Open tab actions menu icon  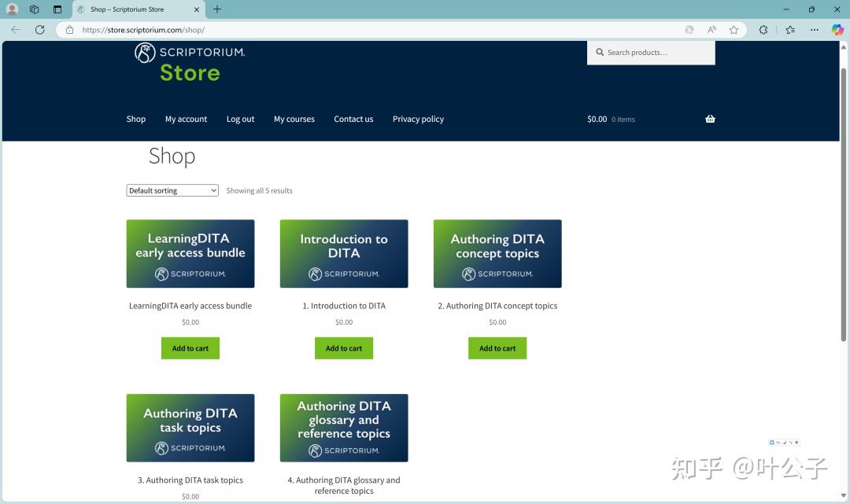pos(57,9)
